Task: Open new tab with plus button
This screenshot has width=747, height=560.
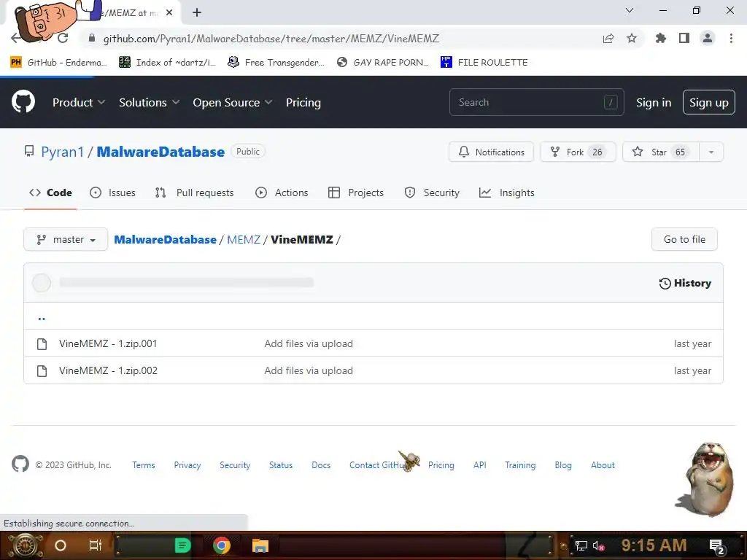Action: click(x=197, y=13)
